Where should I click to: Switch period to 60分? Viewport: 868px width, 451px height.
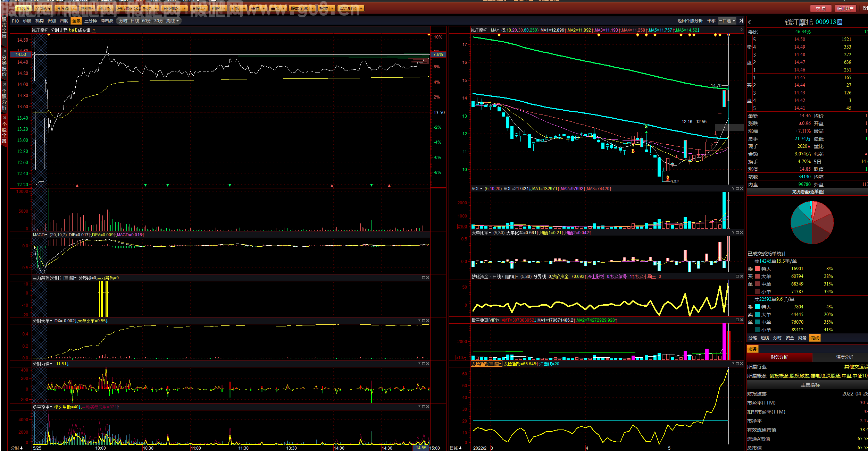[x=147, y=21]
